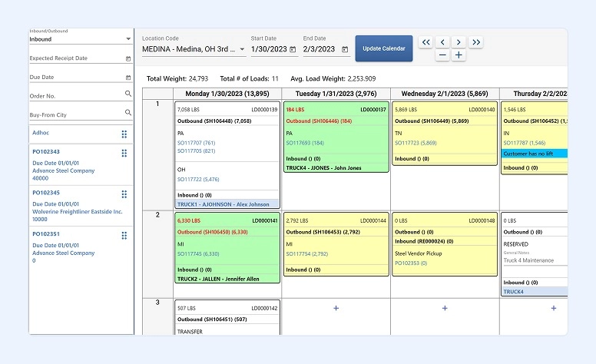Image resolution: width=596 pixels, height=364 pixels.
Task: Select load ID LD0000137
Action: [x=373, y=109]
